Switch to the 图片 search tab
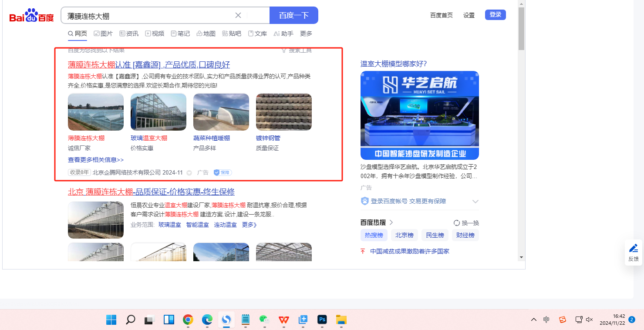 click(103, 34)
